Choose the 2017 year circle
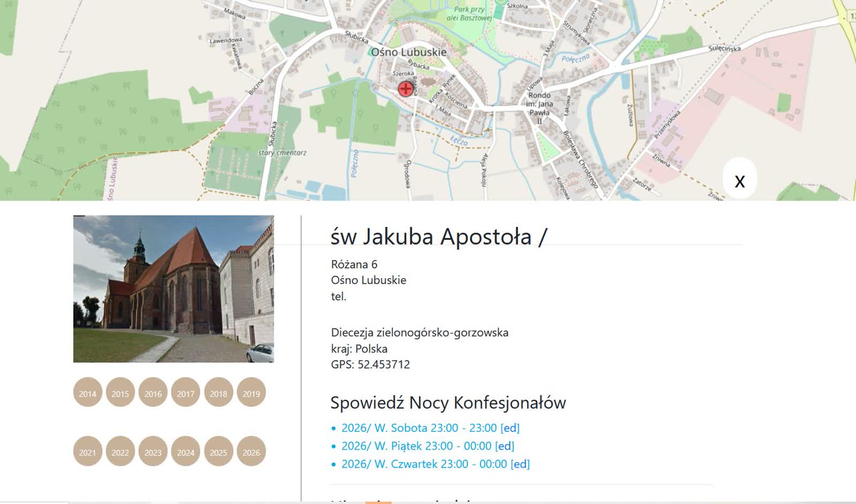The width and height of the screenshot is (856, 504). click(x=186, y=393)
